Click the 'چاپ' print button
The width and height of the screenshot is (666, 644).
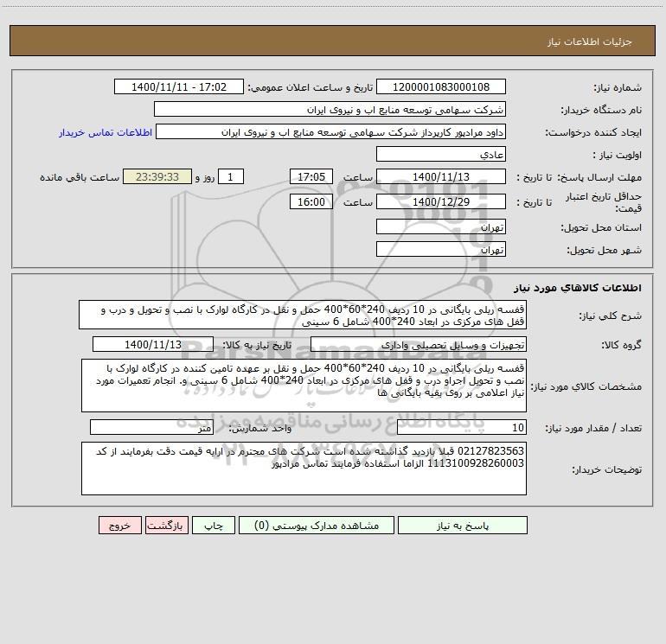pyautogui.click(x=214, y=526)
